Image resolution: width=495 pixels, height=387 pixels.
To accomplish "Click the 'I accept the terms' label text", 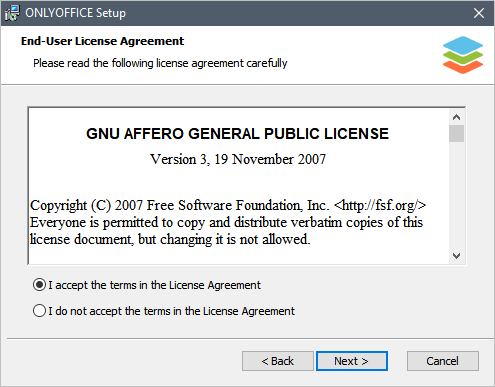I will tap(154, 285).
